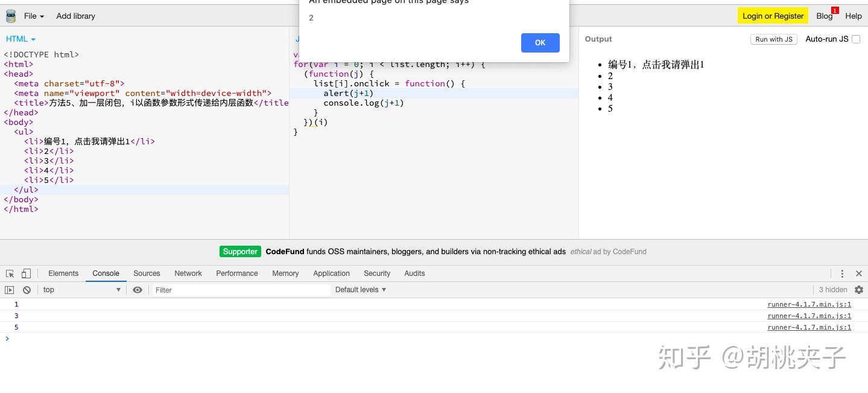Switch to the Performance tab
Screen dimensions: 868x393
(237, 273)
